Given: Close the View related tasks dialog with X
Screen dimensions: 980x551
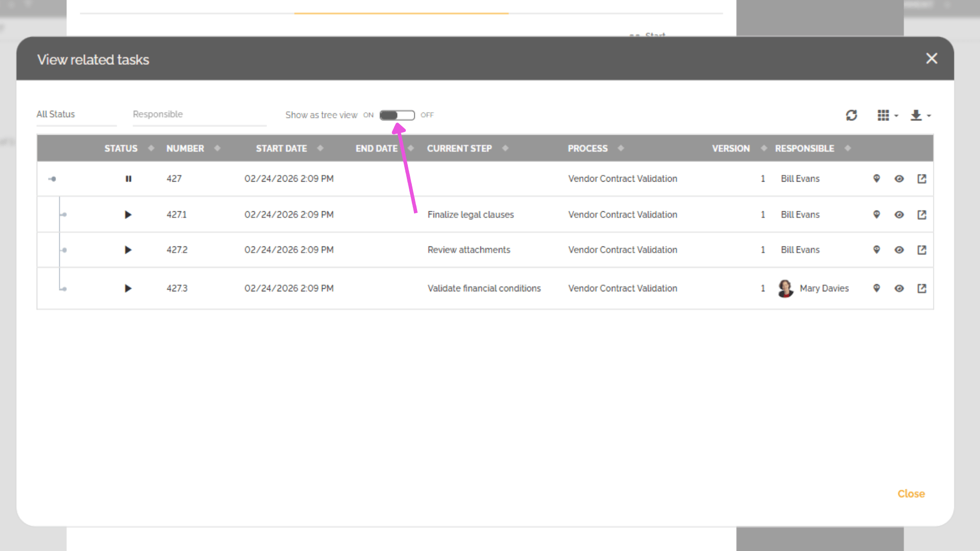Looking at the screenshot, I should 931,59.
